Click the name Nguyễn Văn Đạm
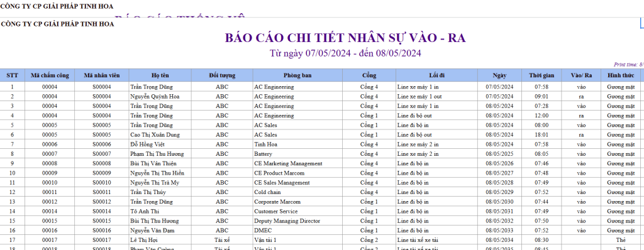 152,231
